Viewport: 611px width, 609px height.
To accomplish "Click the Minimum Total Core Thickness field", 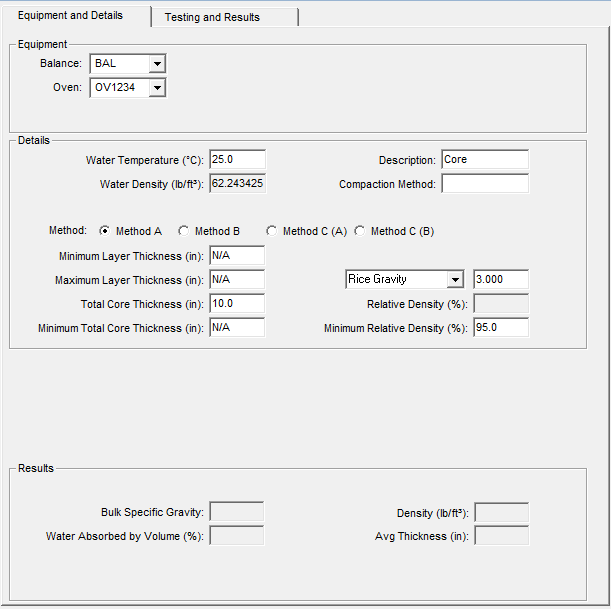I will point(237,328).
